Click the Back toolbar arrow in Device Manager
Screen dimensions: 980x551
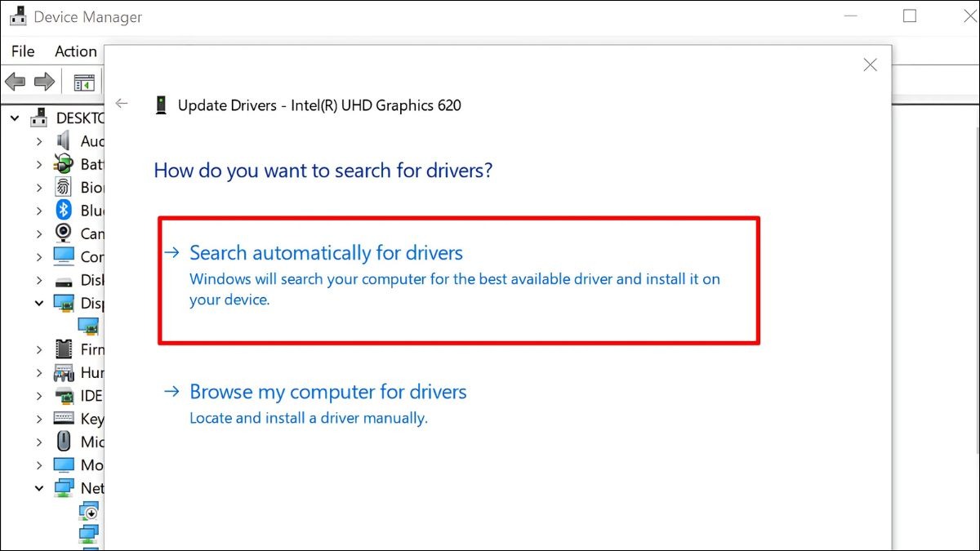(15, 82)
